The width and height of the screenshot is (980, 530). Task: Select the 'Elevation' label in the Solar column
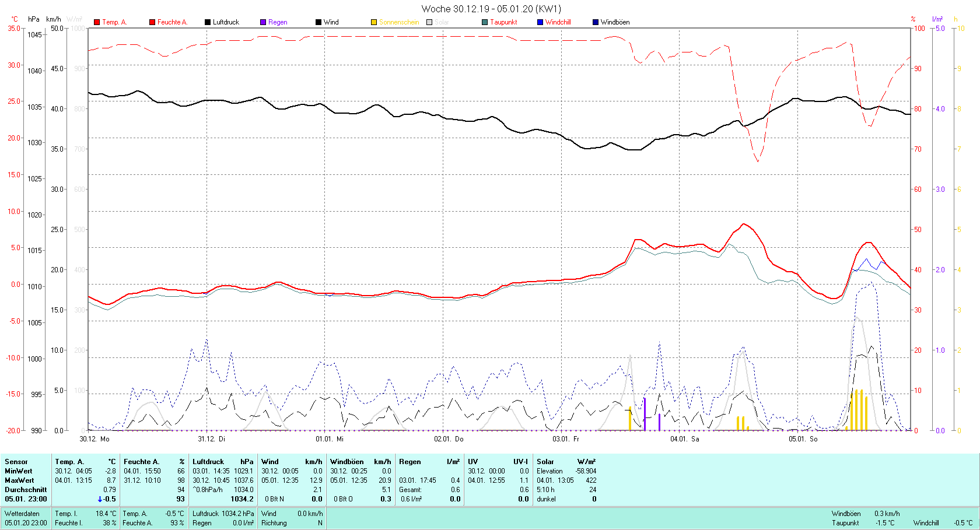pyautogui.click(x=550, y=471)
